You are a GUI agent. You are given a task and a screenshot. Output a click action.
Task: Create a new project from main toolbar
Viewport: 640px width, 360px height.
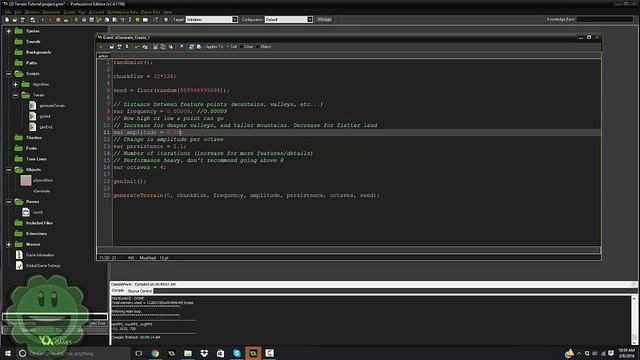pyautogui.click(x=7, y=20)
